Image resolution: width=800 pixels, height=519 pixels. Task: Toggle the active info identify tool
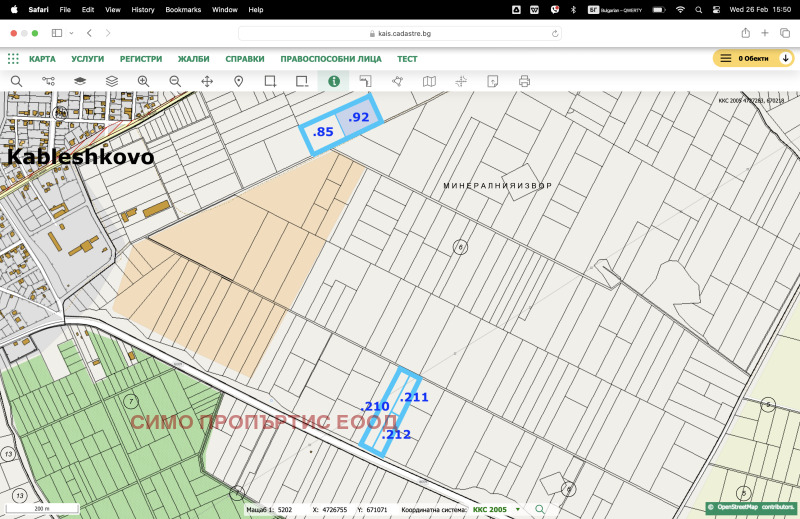click(334, 81)
